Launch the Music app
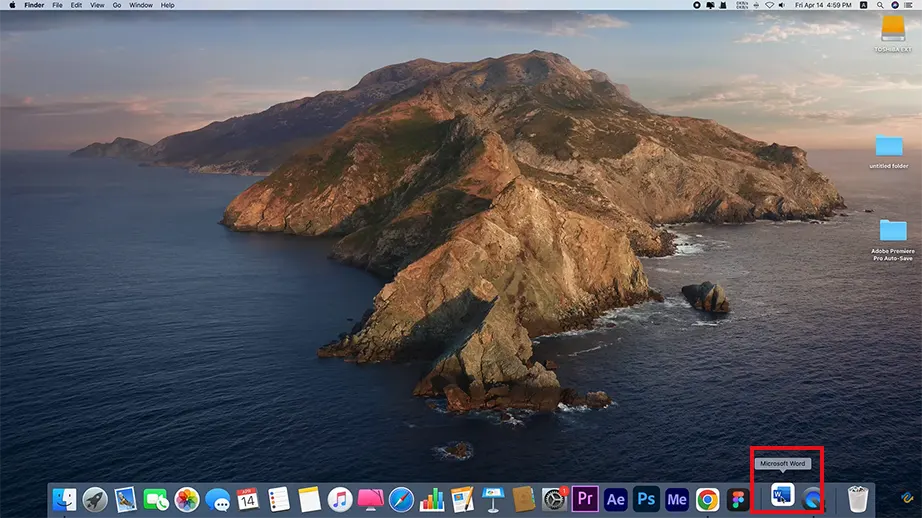 (x=340, y=500)
